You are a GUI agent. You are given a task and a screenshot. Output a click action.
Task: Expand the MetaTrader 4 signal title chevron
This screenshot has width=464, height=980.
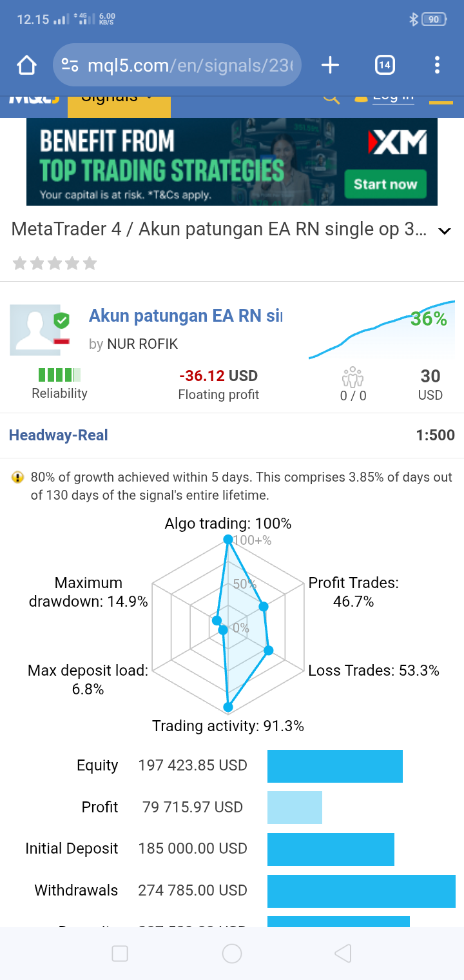[x=445, y=231]
